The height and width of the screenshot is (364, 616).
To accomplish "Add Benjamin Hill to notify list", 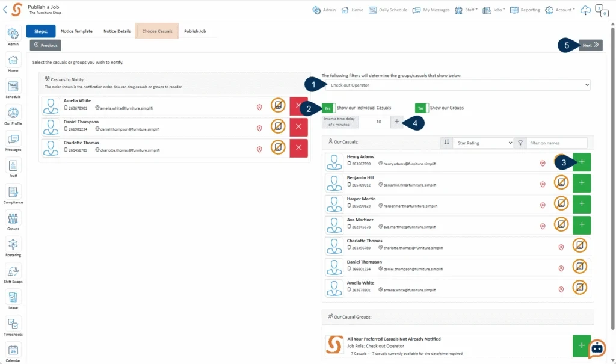I will click(x=582, y=182).
